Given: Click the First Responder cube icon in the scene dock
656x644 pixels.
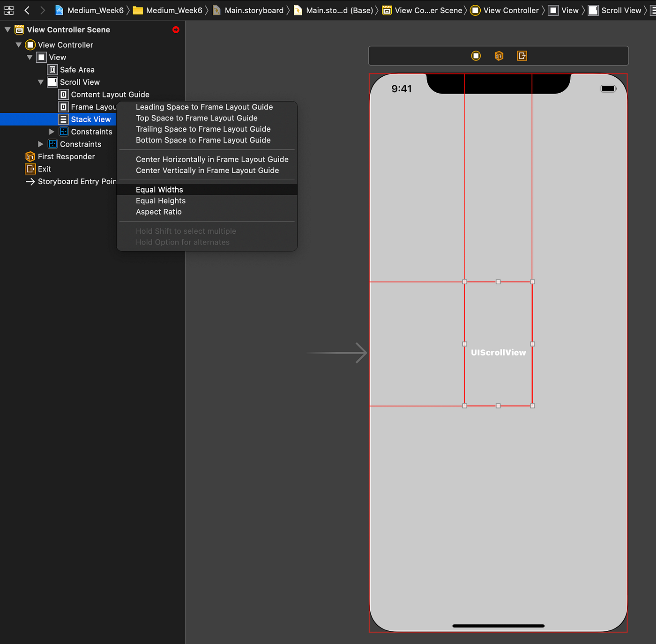Looking at the screenshot, I should 30,156.
